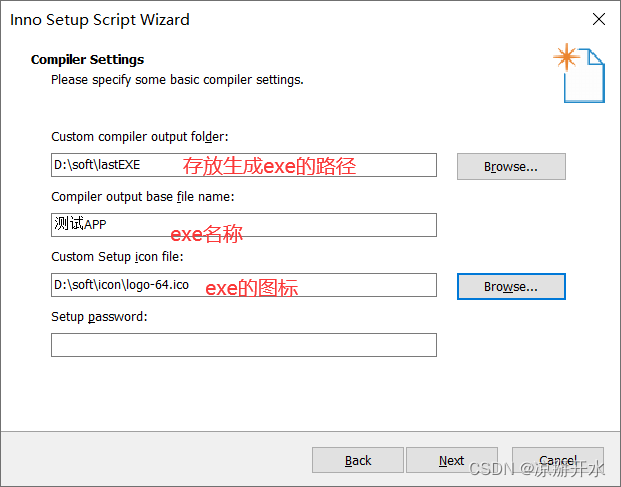Click the "Inno Setup Script Wizard" title text
621x487 pixels.
[x=100, y=20]
